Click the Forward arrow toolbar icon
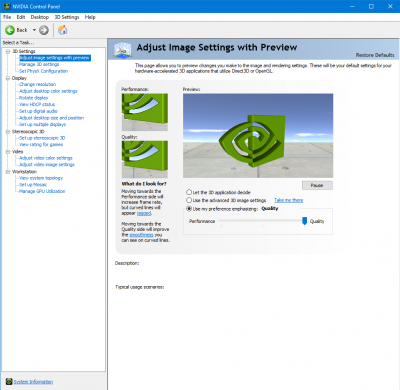 [x=44, y=30]
